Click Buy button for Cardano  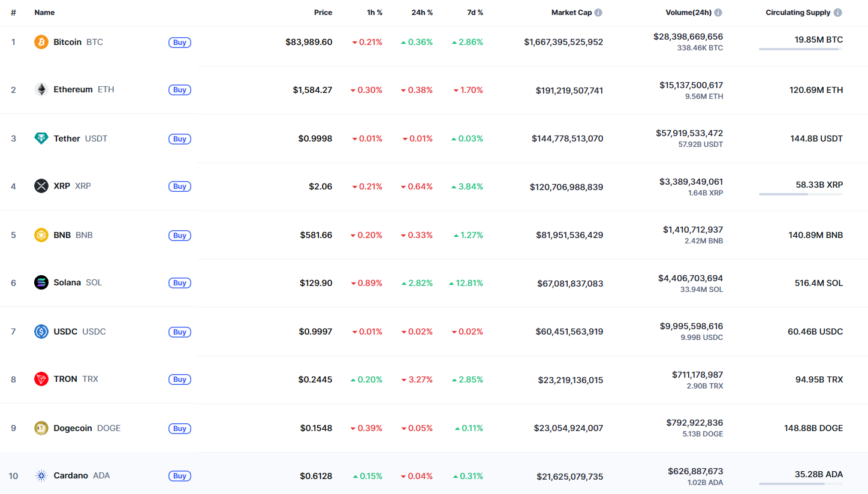pos(180,476)
